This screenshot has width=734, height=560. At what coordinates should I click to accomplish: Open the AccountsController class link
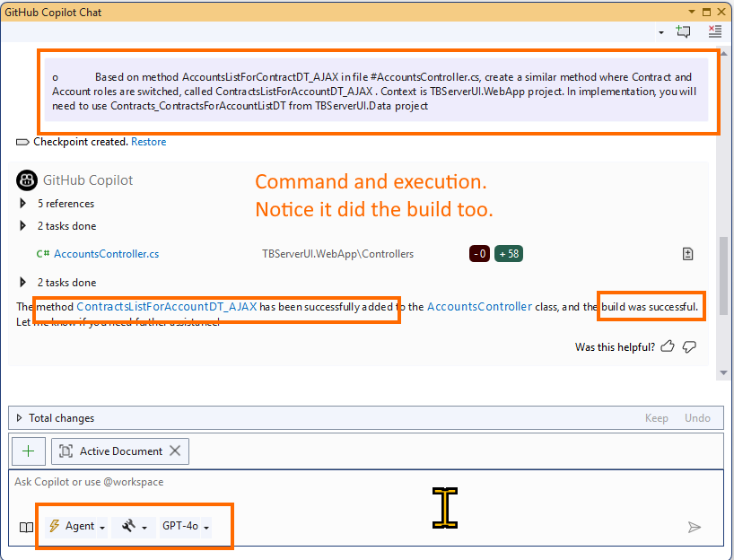click(479, 307)
